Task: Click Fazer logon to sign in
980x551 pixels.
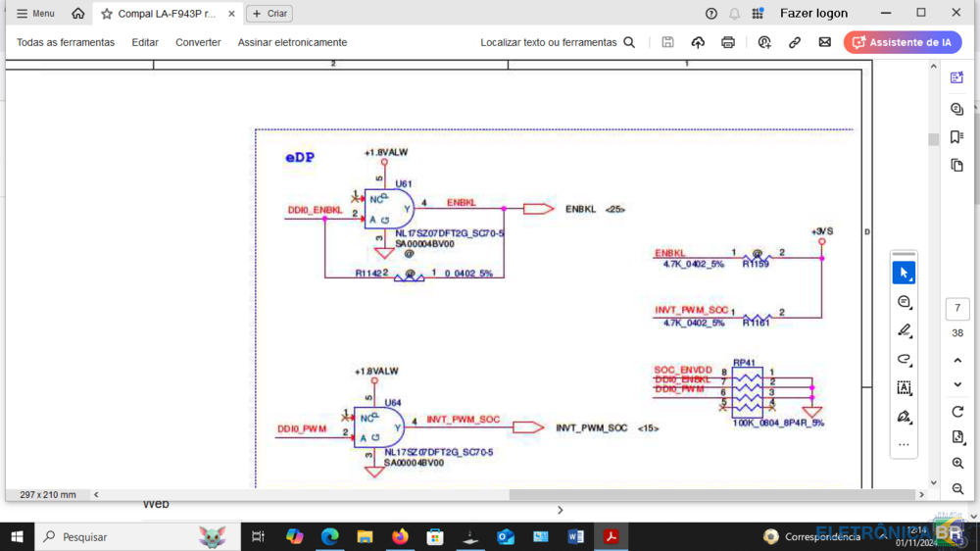Action: (813, 14)
